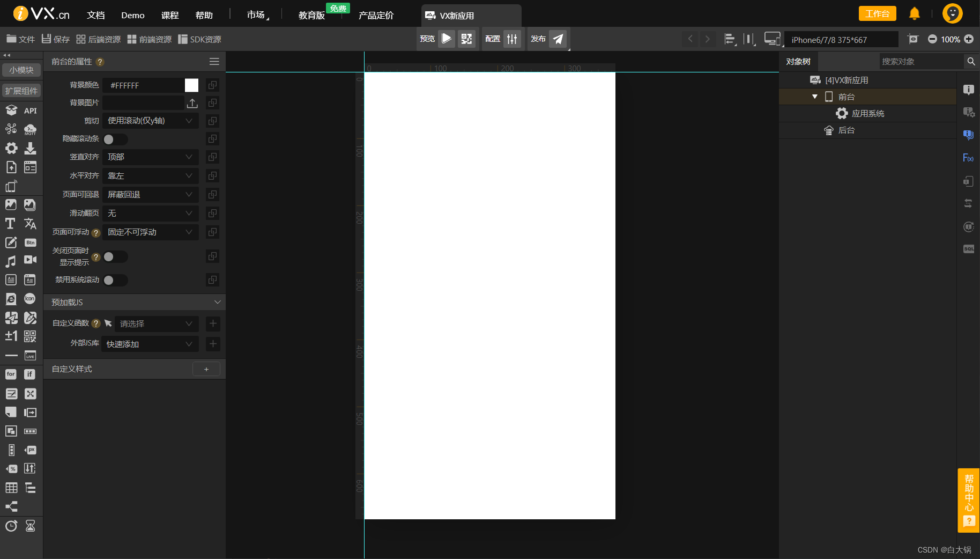The height and width of the screenshot is (559, 980).
Task: Open the 课程 menu
Action: [170, 15]
